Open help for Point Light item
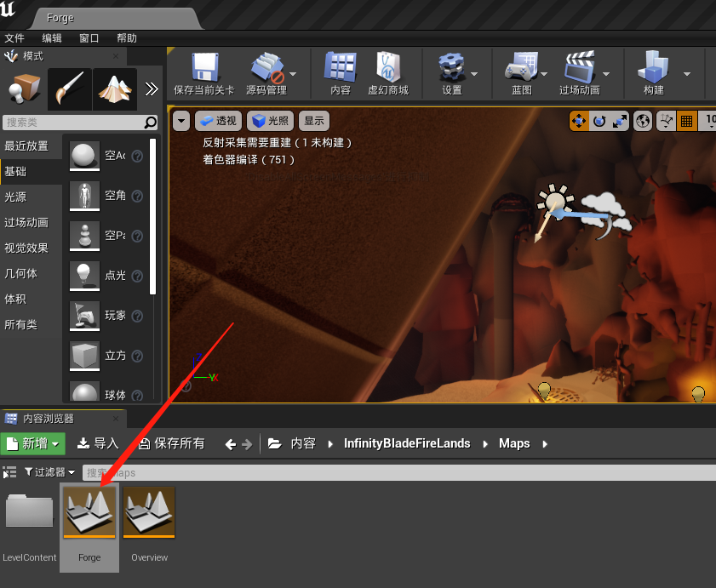716x588 pixels. click(x=137, y=276)
